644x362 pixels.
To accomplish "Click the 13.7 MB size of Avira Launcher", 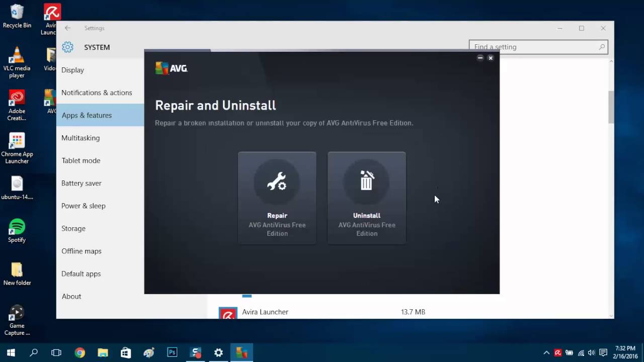I will (413, 312).
